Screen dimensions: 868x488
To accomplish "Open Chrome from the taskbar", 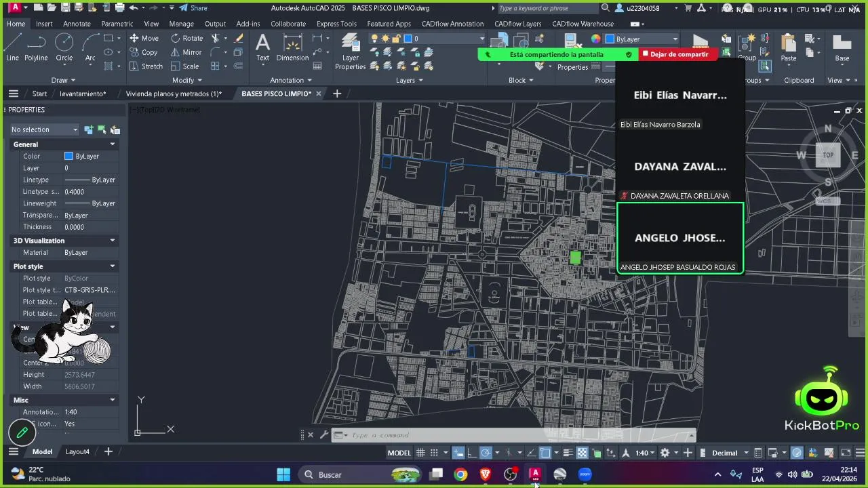I will click(x=460, y=474).
